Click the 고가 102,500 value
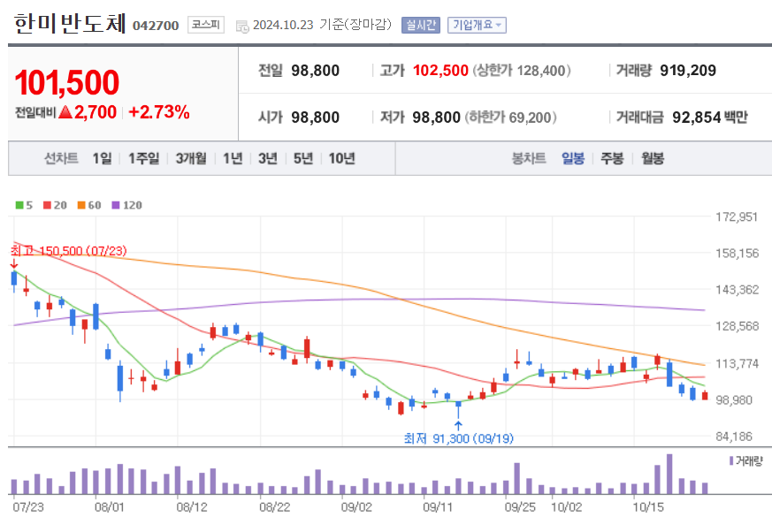Screen dimensions: 772x532 click(x=440, y=71)
